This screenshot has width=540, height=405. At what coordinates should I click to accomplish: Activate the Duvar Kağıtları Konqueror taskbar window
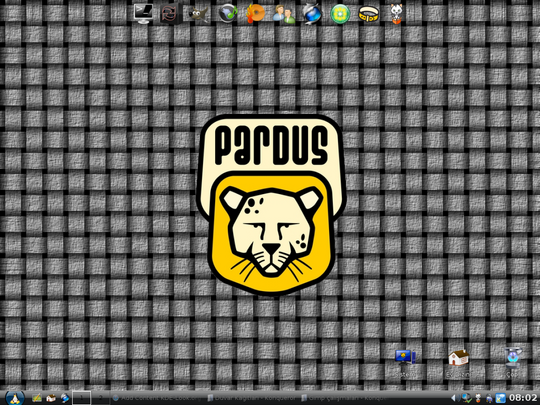point(252,398)
